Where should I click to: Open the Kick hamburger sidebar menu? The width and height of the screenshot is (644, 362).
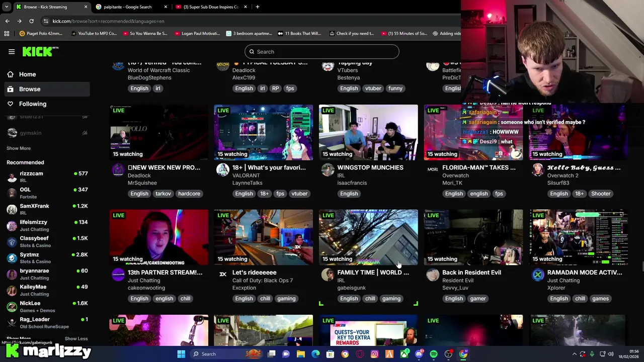(x=12, y=51)
